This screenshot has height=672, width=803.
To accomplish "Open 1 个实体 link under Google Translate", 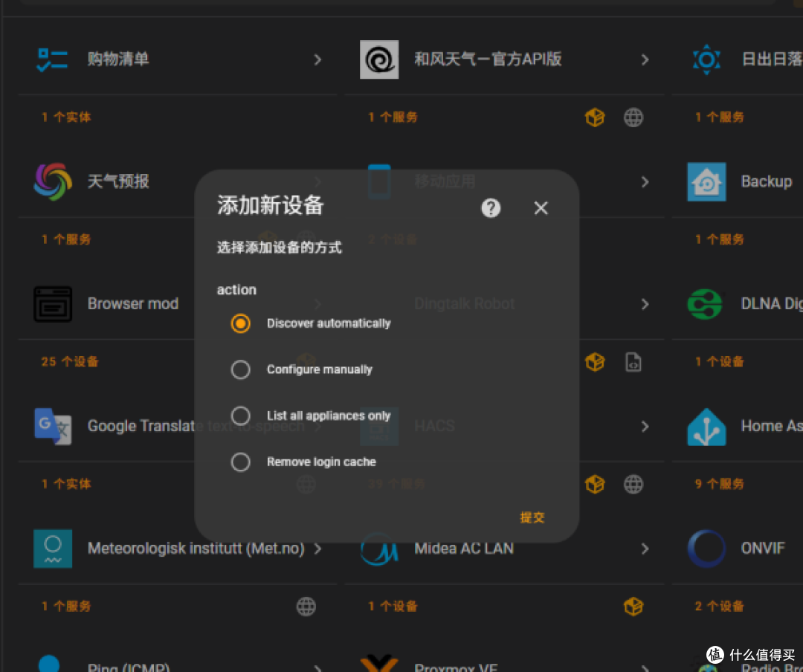I will [x=66, y=484].
